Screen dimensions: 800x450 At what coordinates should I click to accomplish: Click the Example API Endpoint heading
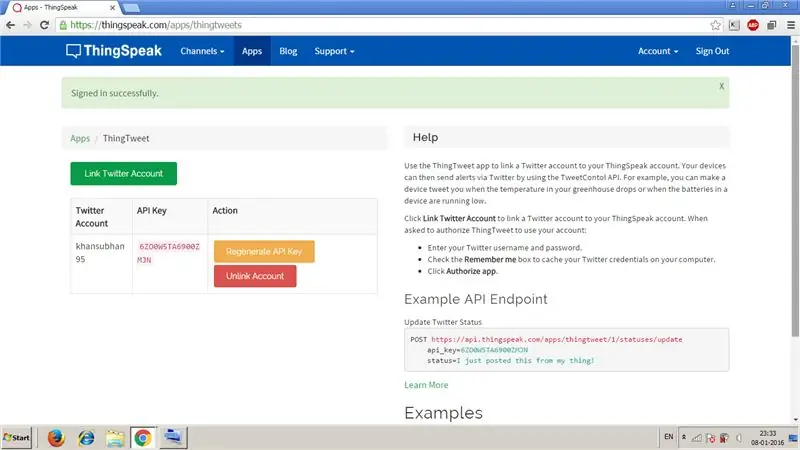(476, 299)
